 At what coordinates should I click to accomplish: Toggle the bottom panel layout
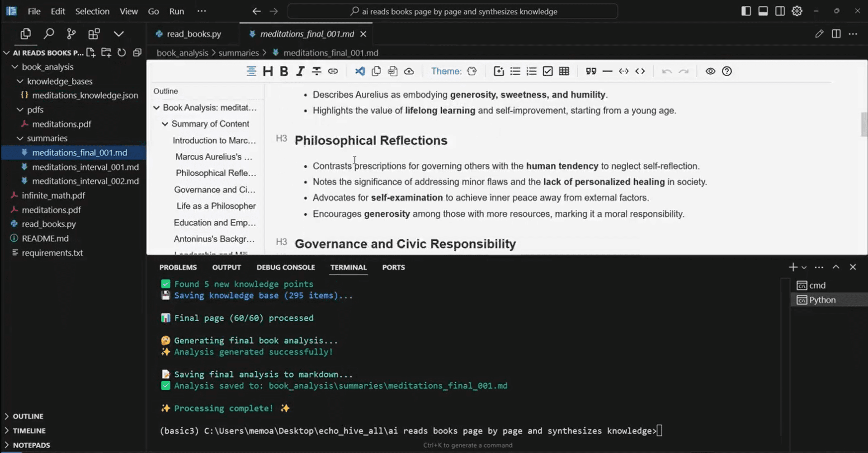[763, 11]
